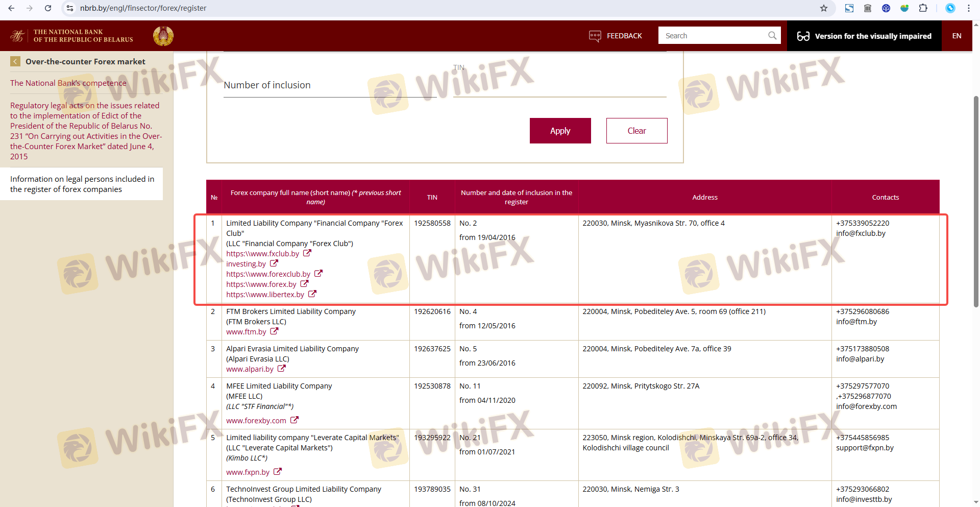Open the browser extensions puzzle icon

pyautogui.click(x=923, y=8)
